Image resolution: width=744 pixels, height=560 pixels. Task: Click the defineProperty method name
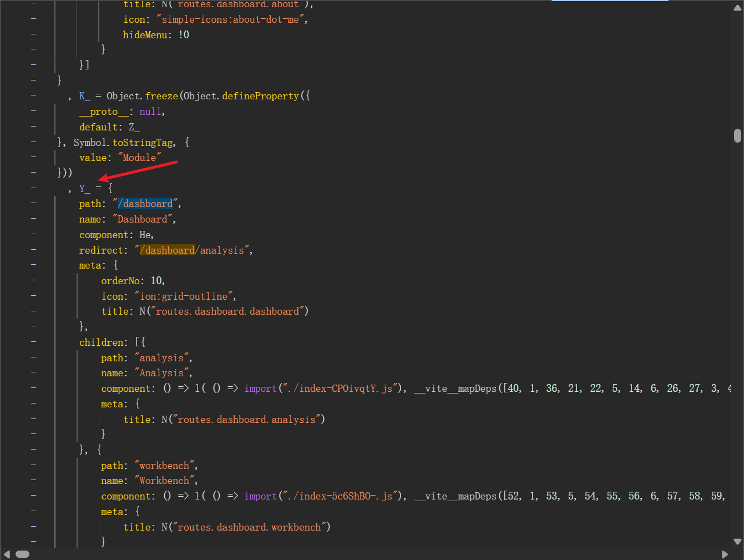(260, 96)
